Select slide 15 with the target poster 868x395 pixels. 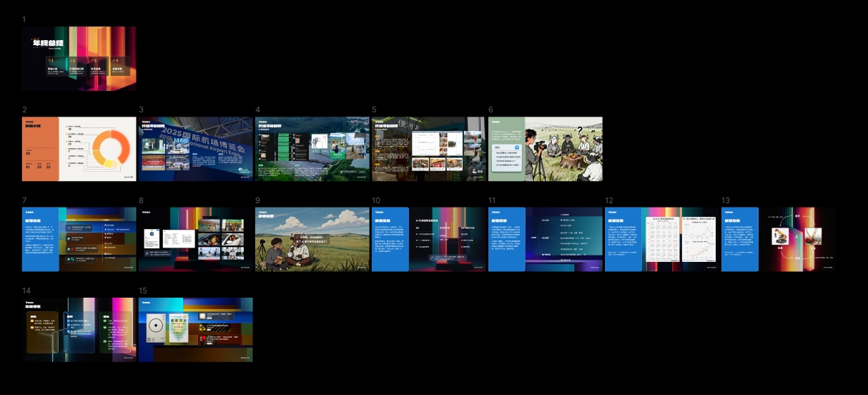[195, 330]
